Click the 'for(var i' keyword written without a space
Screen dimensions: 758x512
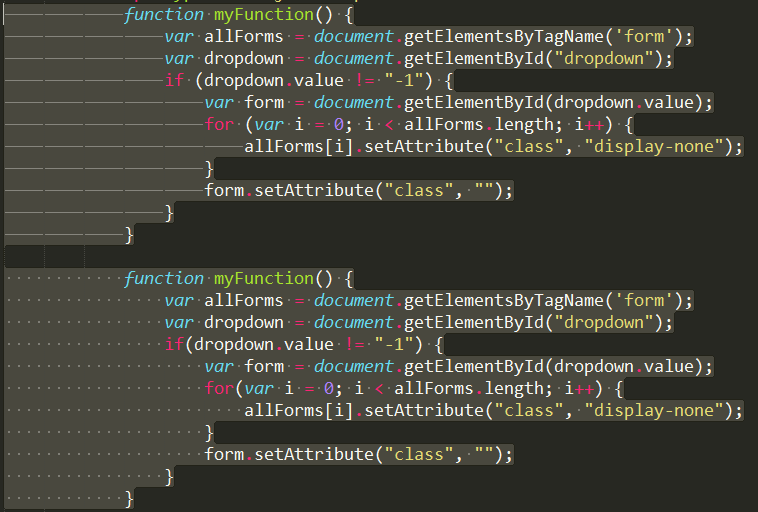pyautogui.click(x=219, y=388)
